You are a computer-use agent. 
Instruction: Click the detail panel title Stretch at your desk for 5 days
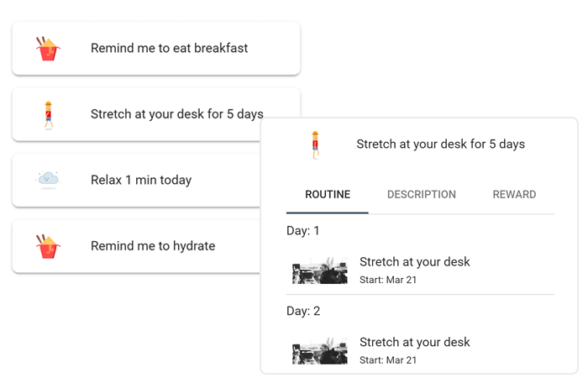coord(440,144)
